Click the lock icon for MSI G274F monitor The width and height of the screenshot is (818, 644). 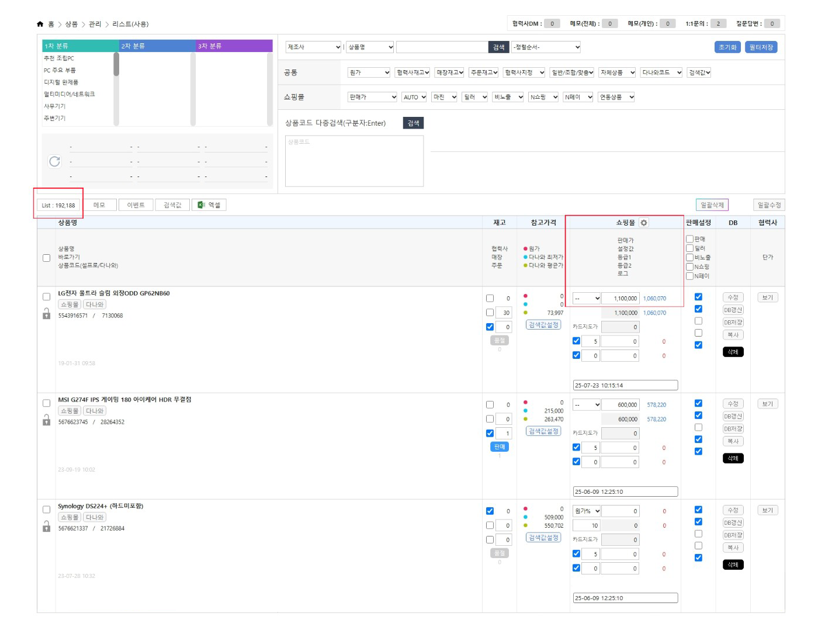46,421
